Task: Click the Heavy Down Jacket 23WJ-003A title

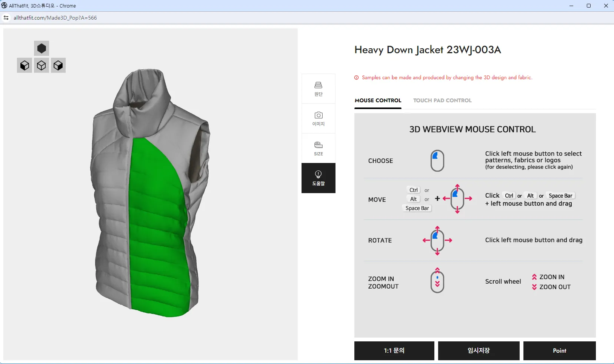Action: tap(428, 50)
